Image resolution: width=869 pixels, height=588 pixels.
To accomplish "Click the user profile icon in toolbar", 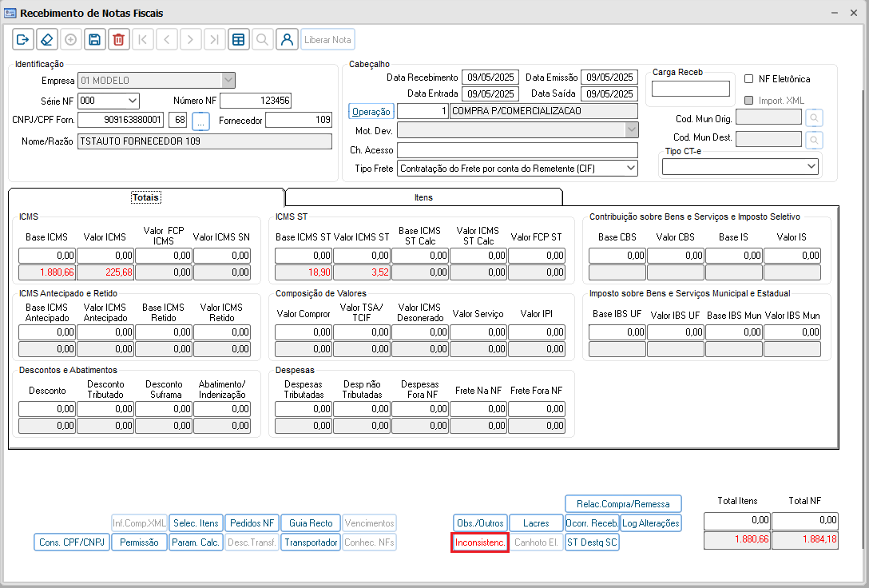I will [x=287, y=40].
